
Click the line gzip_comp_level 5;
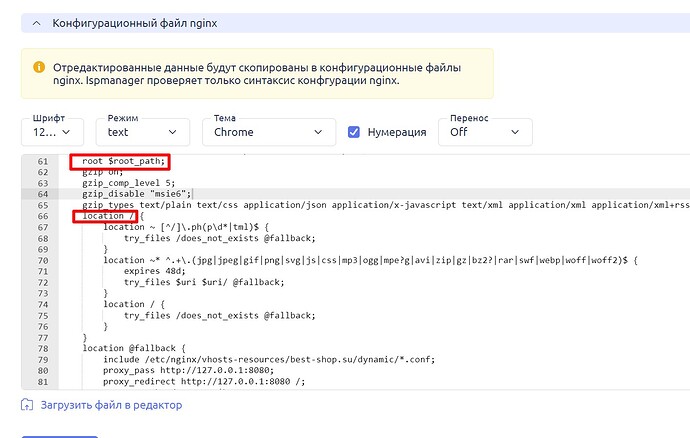pyautogui.click(x=128, y=183)
